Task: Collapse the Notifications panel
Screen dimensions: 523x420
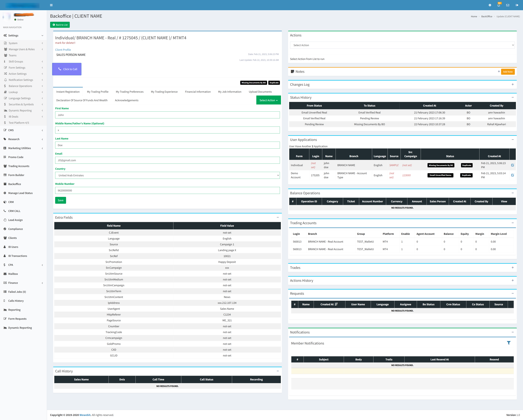Action: tap(513, 332)
